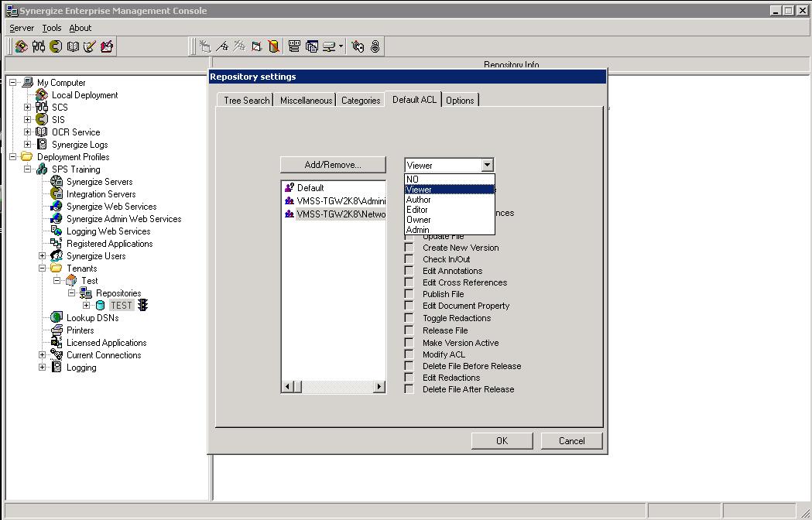812x520 pixels.
Task: Switch to the Tree Search tab
Action: (246, 100)
